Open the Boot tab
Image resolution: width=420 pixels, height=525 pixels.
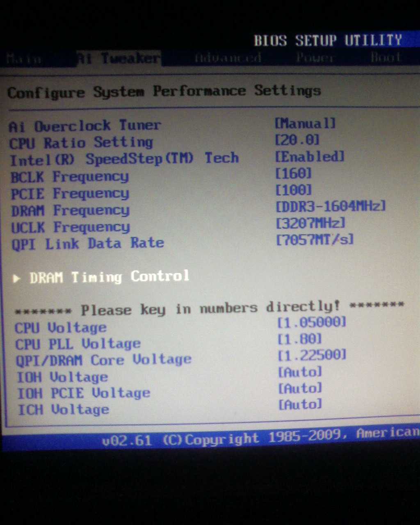click(385, 57)
